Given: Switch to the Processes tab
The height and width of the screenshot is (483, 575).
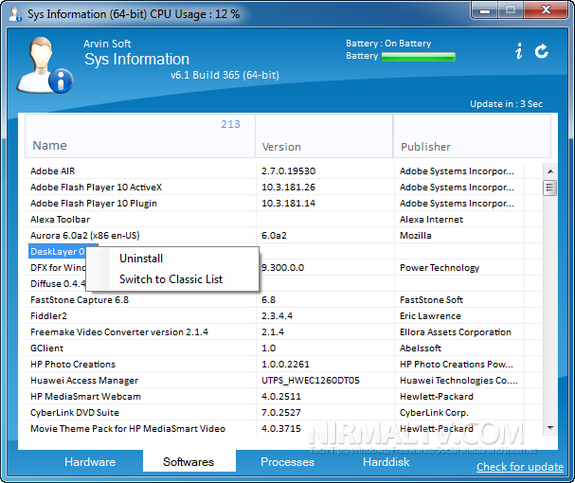Looking at the screenshot, I should click(x=288, y=462).
